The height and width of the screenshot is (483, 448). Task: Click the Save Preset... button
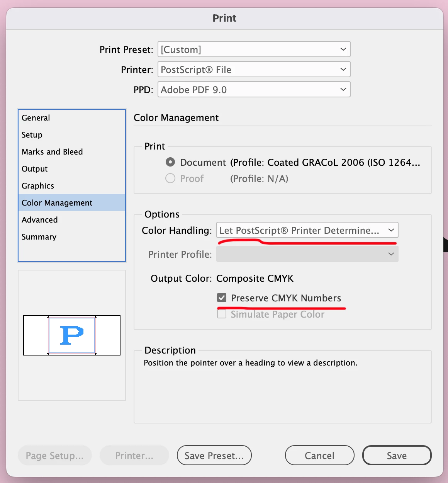pos(214,456)
